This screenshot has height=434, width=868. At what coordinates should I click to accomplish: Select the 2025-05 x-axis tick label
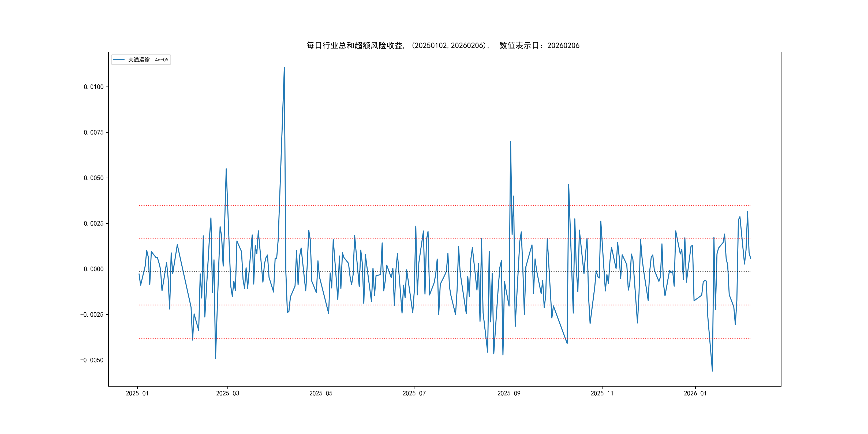click(321, 393)
